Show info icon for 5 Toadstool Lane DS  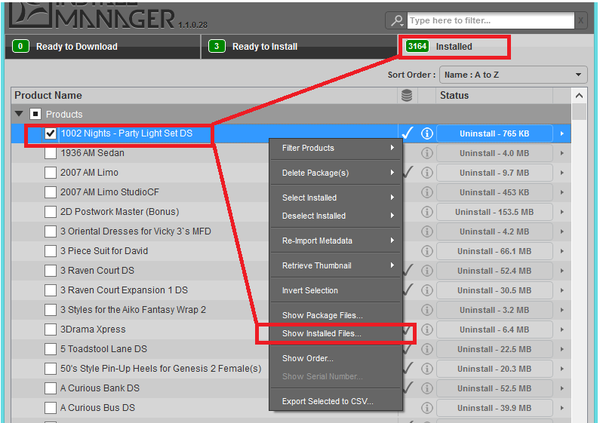[x=427, y=349]
